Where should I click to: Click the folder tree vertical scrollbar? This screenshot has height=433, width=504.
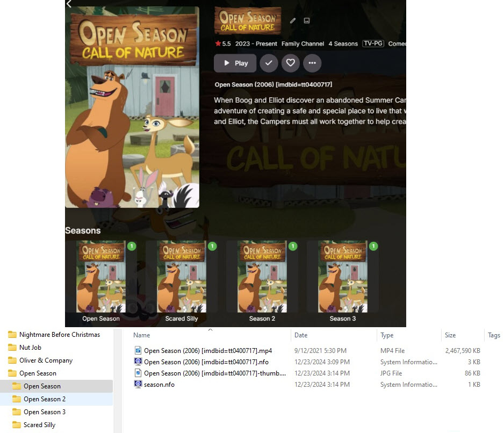tap(118, 380)
